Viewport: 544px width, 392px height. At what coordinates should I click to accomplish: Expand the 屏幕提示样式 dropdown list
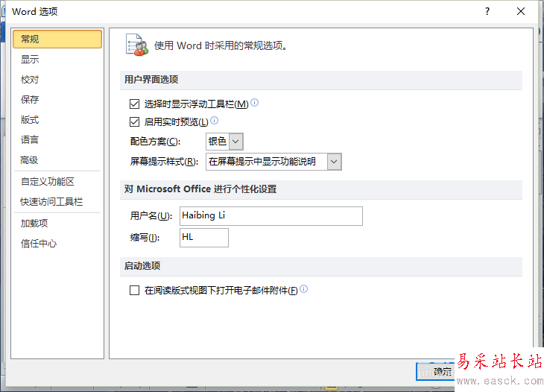(x=273, y=162)
